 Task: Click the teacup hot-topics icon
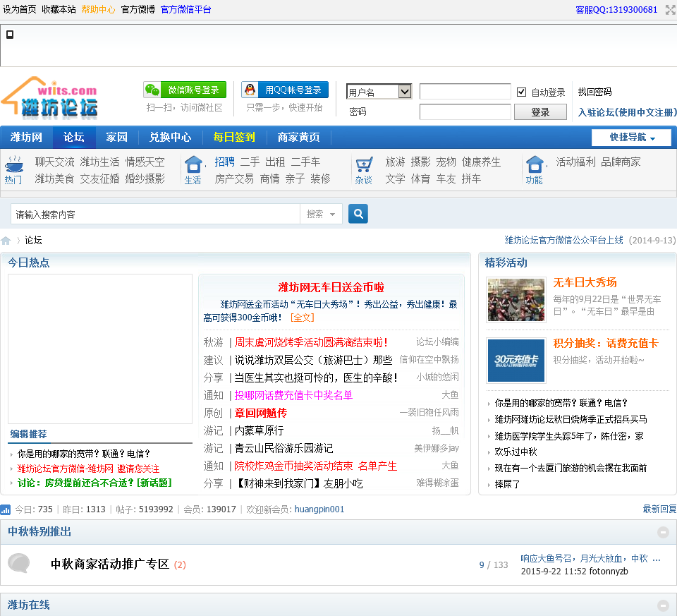point(13,165)
